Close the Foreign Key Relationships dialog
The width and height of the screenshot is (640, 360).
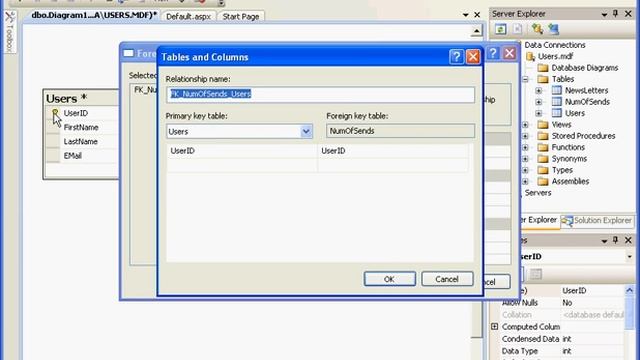pos(509,53)
